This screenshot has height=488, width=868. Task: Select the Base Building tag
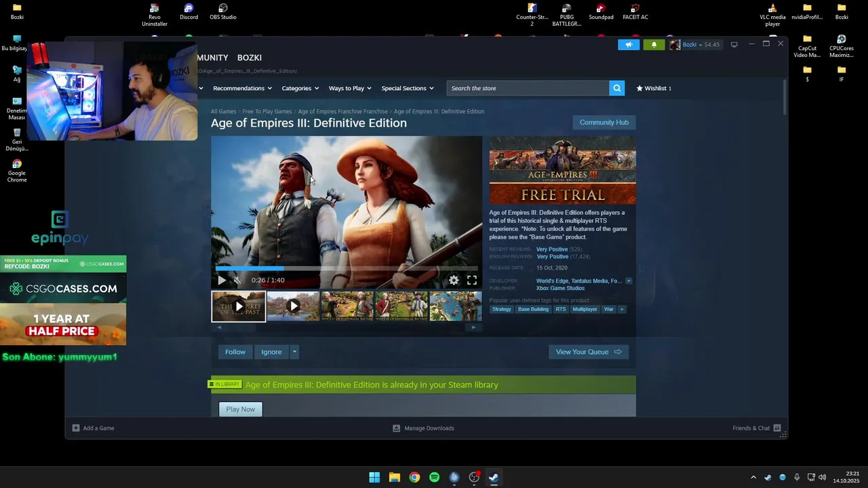533,309
